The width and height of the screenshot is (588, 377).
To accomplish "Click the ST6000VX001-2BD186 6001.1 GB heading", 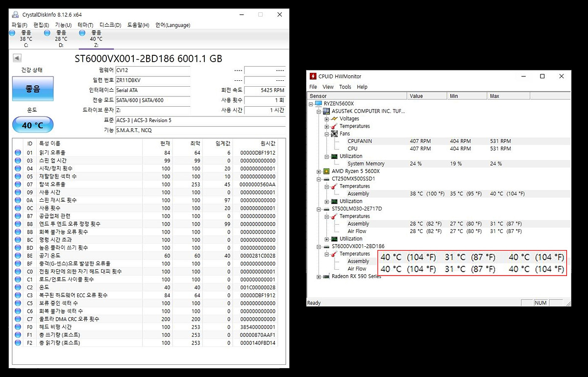I will tap(148, 58).
